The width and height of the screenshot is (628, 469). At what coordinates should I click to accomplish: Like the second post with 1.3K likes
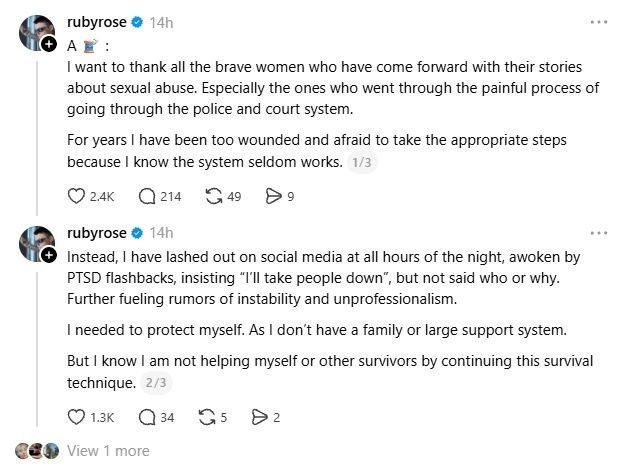(76, 418)
